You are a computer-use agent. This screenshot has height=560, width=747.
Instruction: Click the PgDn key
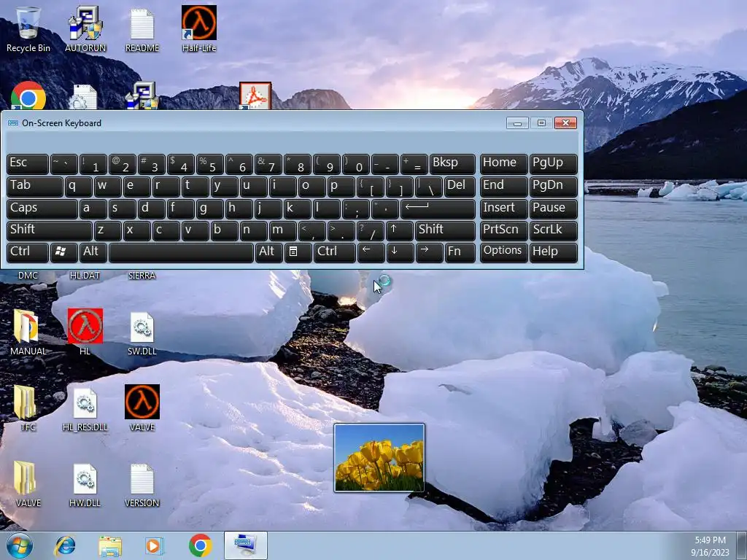[554, 187]
